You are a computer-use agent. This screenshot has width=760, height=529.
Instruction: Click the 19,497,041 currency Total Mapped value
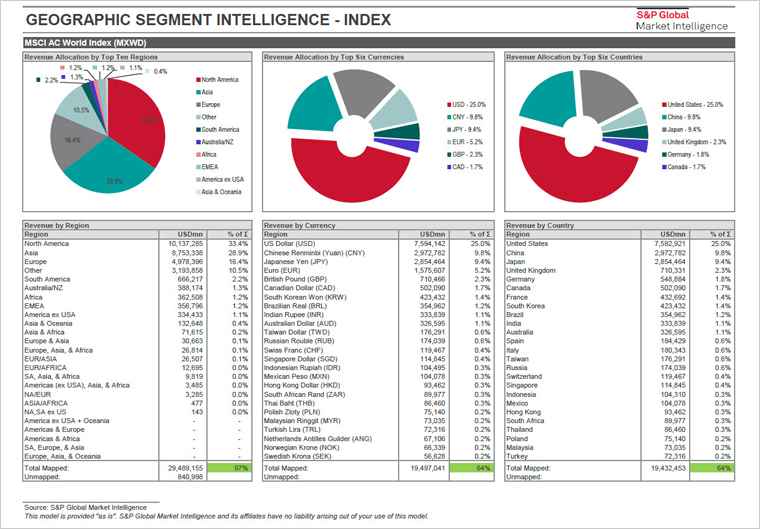point(427,468)
